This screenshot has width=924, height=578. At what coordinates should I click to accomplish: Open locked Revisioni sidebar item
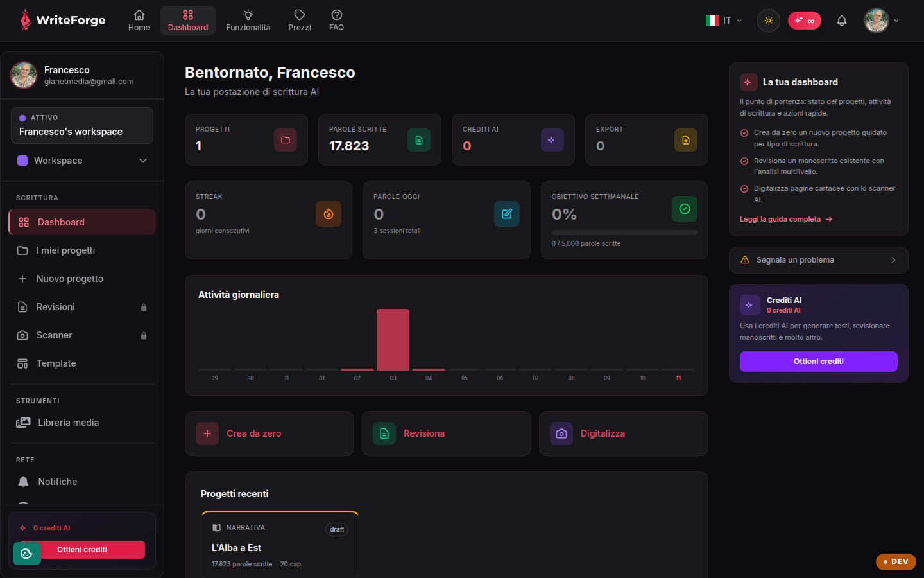pos(82,307)
